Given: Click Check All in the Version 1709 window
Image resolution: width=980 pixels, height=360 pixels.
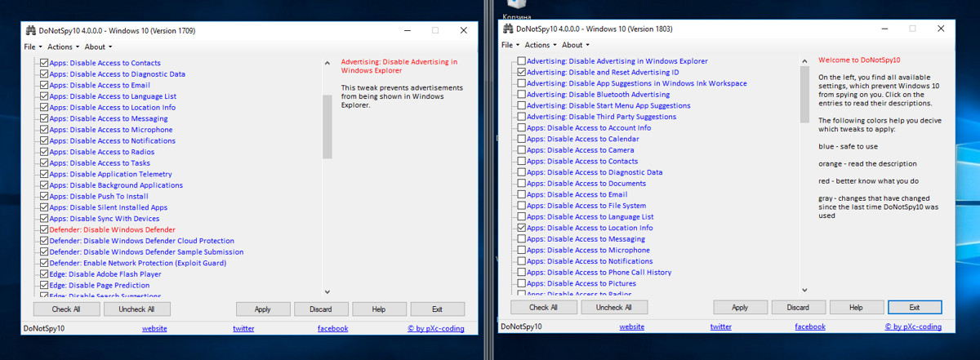Looking at the screenshot, I should (x=66, y=309).
